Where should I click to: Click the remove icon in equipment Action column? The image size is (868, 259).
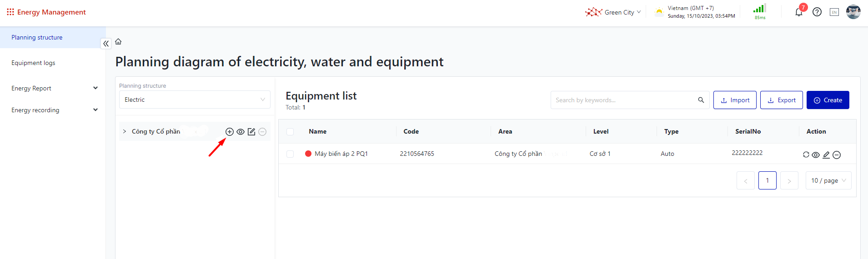[837, 155]
